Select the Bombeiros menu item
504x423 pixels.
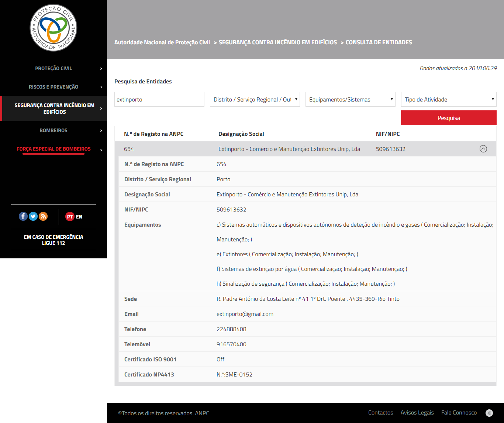[53, 130]
